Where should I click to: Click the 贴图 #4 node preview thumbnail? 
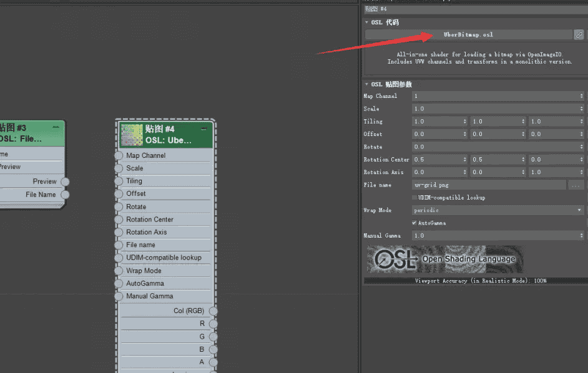coord(132,134)
